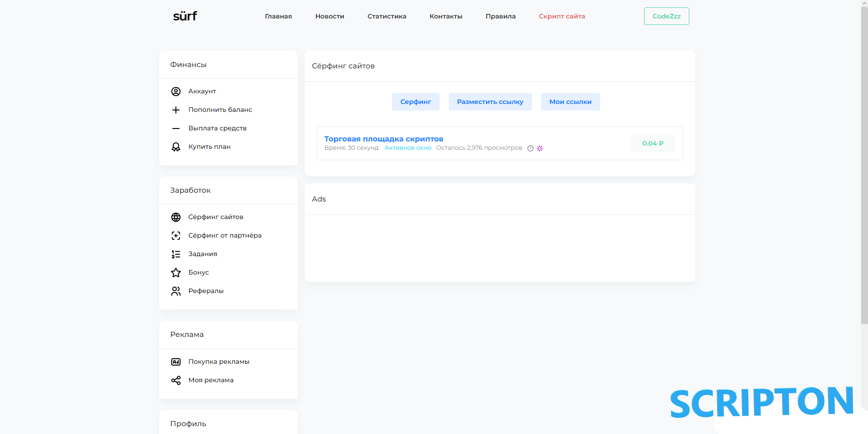Viewport: 868px width, 434px height.
Task: Open the Новости menu item
Action: 330,16
